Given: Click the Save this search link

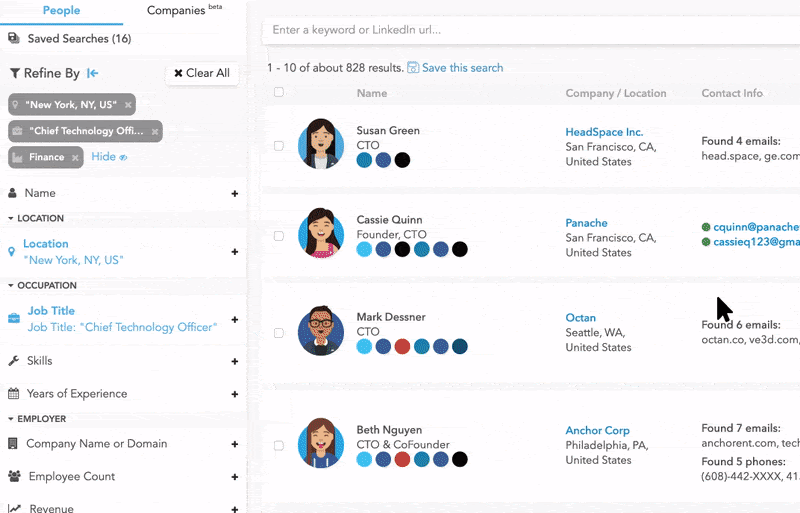Looking at the screenshot, I should pyautogui.click(x=462, y=68).
